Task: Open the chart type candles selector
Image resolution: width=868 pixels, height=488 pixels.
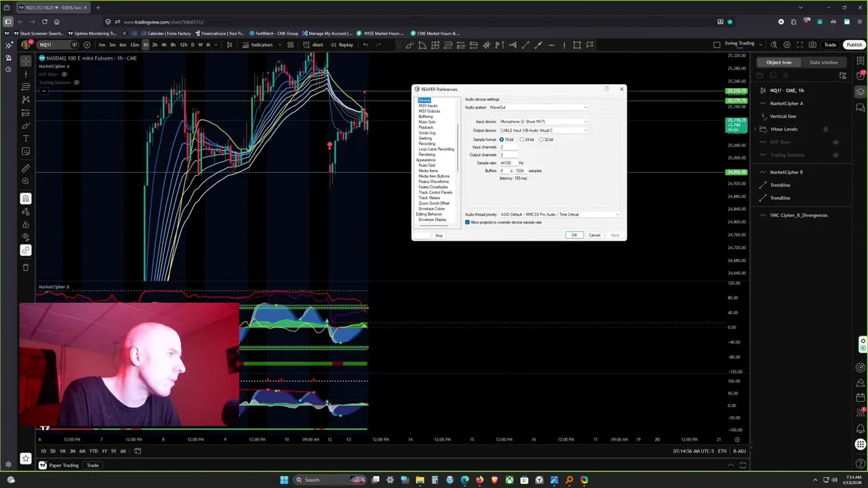Action: pos(229,45)
